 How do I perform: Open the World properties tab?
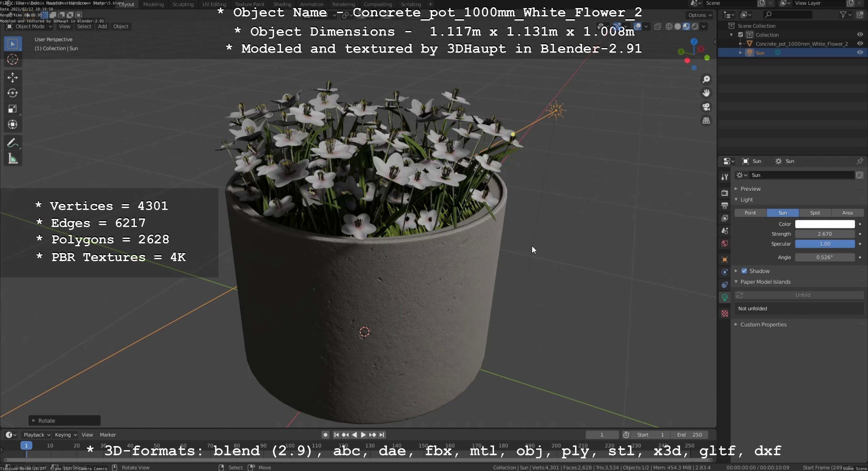[x=725, y=243]
